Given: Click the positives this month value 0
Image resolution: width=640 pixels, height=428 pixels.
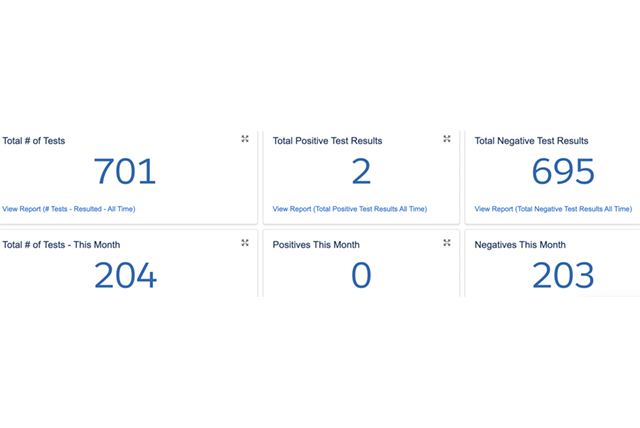Looking at the screenshot, I should pyautogui.click(x=361, y=275).
